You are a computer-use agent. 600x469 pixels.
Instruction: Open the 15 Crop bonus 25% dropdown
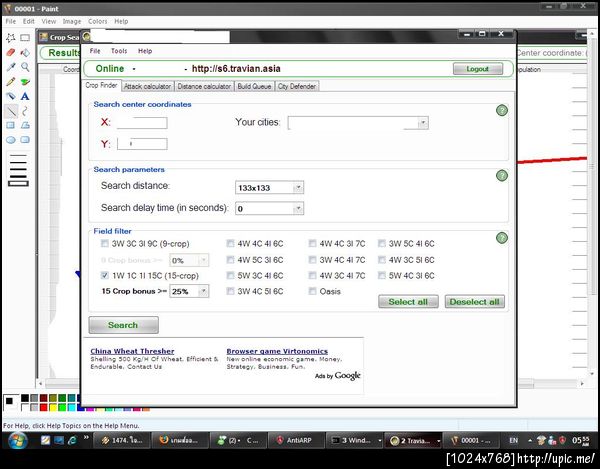[x=204, y=291]
